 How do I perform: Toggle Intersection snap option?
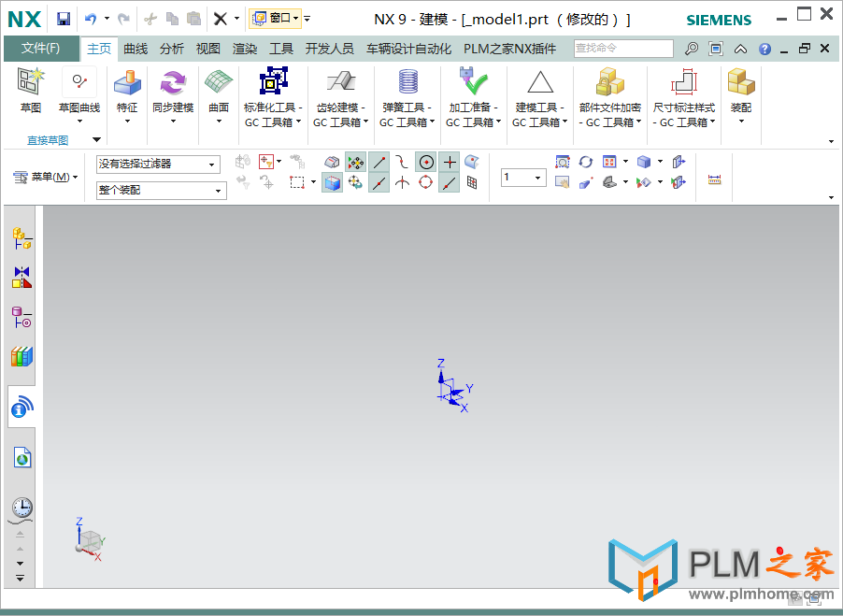(403, 183)
